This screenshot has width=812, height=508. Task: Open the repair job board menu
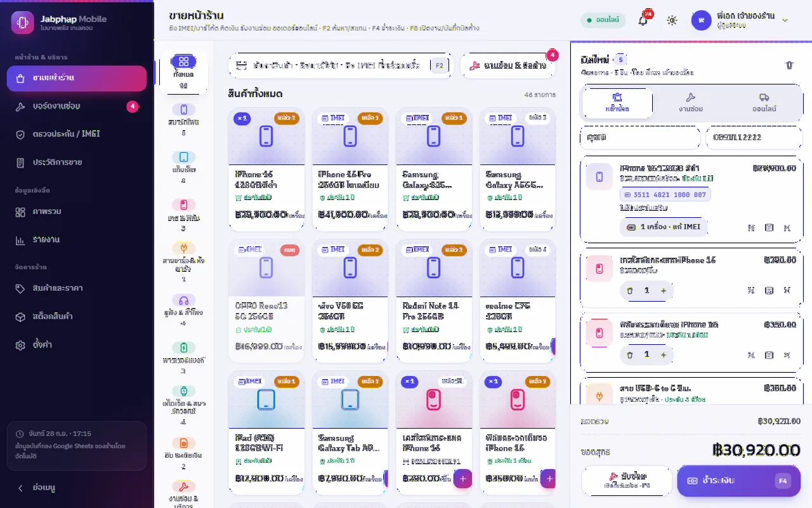pos(77,106)
